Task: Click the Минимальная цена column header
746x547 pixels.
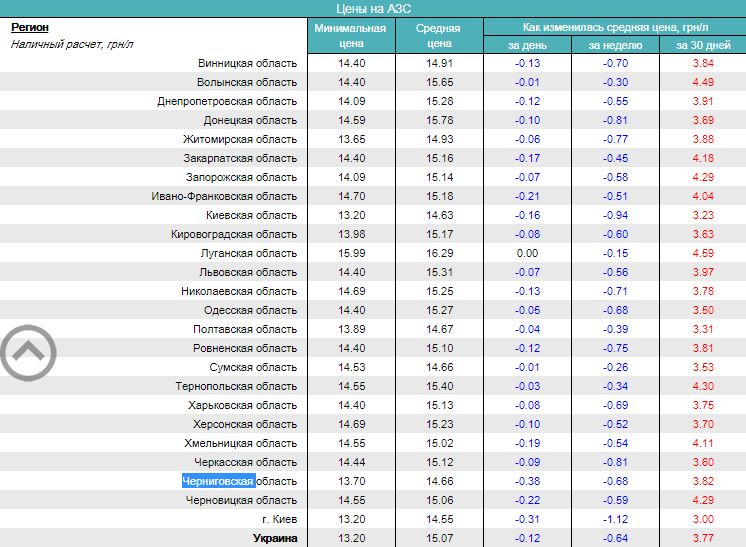Action: pos(350,36)
